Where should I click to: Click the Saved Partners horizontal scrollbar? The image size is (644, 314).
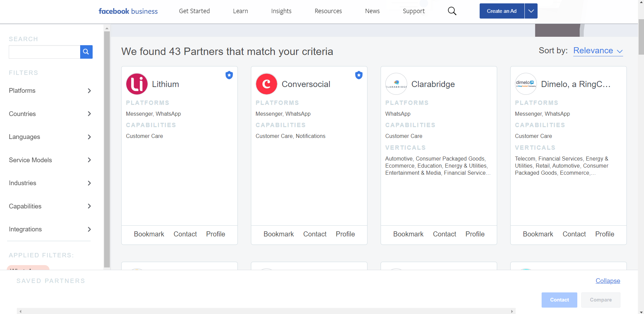point(266,311)
